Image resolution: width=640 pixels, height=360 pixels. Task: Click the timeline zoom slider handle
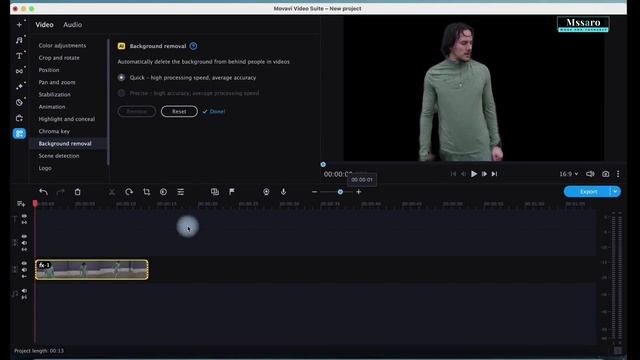(x=340, y=192)
